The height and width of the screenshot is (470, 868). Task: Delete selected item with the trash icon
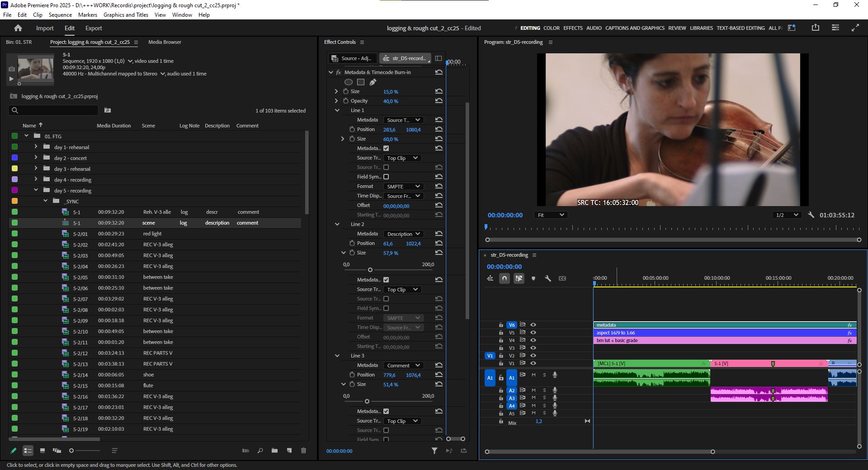(303, 451)
